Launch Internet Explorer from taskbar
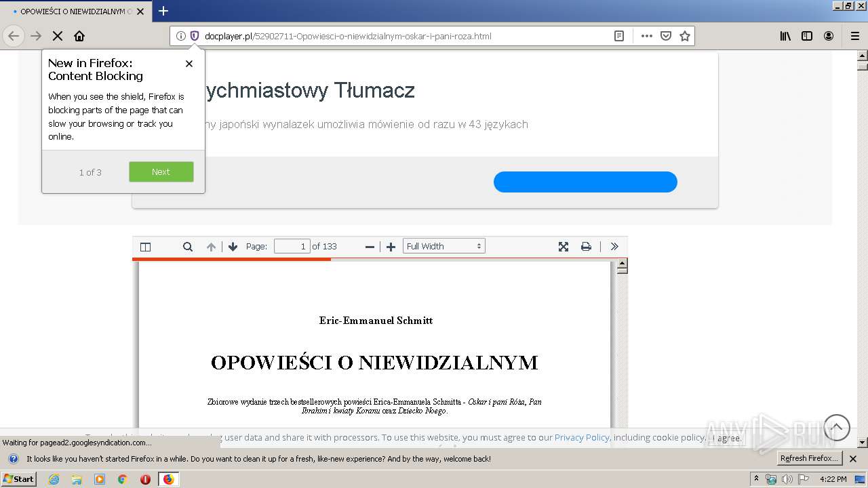Viewport: 868px width, 488px height. tap(54, 479)
